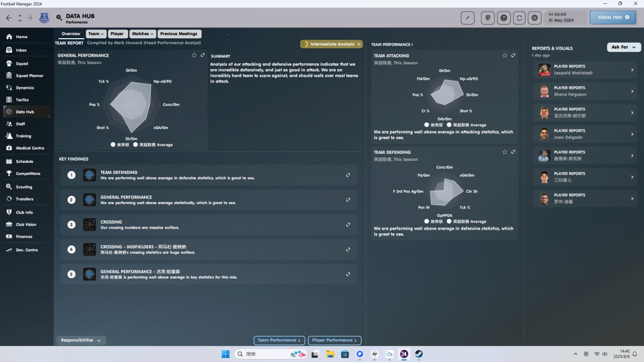Open Leopold Wahlstedt player report

pos(585,70)
